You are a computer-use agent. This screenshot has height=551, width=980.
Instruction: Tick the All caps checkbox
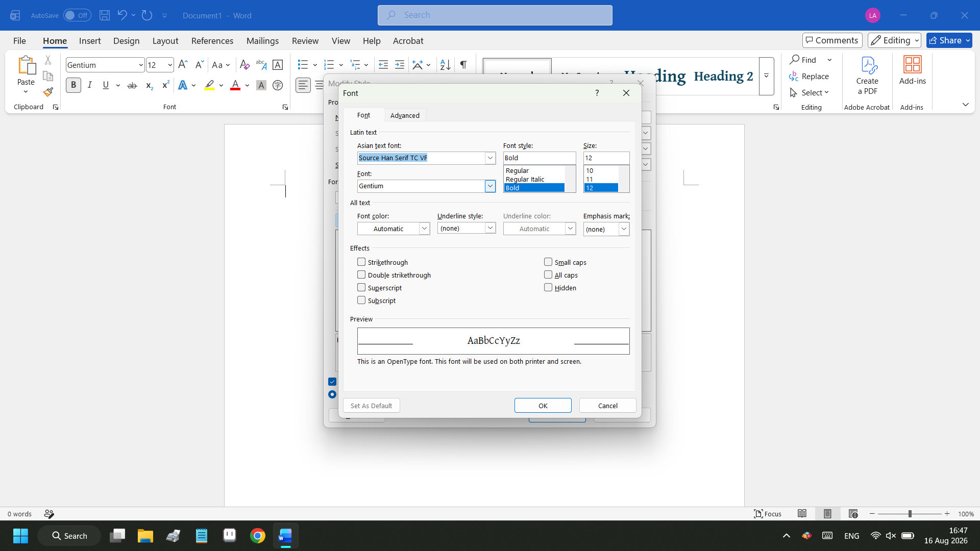pos(548,274)
